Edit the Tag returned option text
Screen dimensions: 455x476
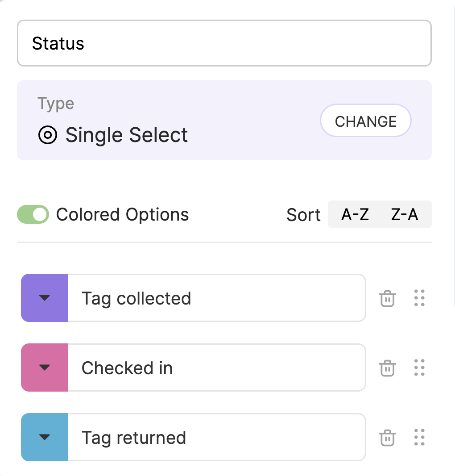point(217,437)
